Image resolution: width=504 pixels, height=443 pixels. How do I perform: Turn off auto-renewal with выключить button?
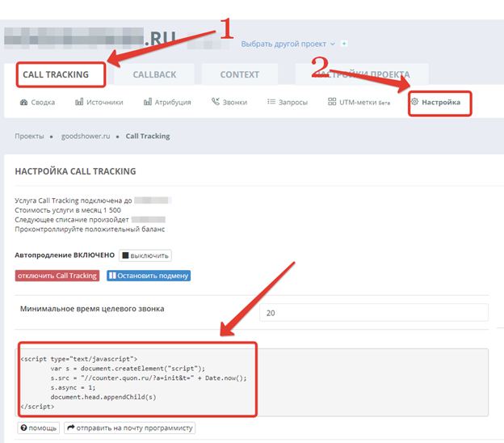[145, 255]
